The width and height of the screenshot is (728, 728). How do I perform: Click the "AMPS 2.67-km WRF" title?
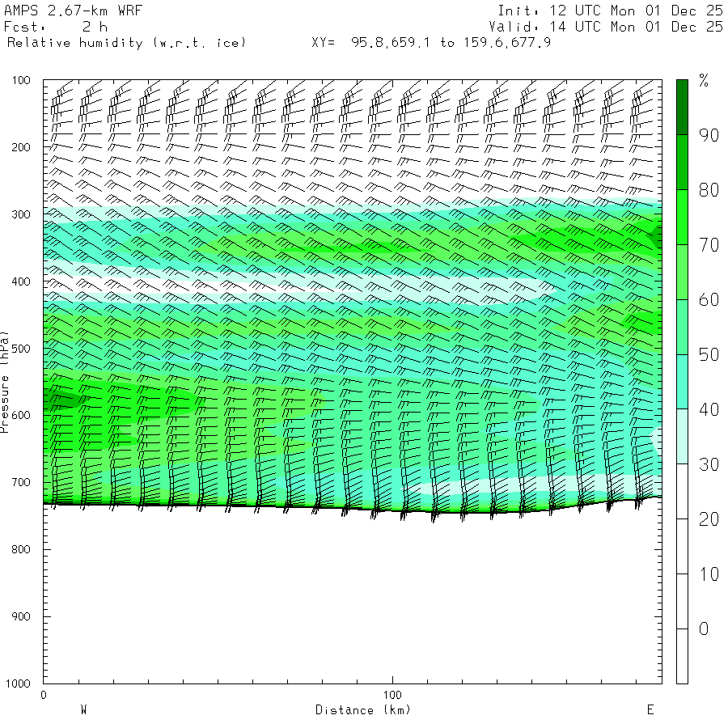(73, 11)
